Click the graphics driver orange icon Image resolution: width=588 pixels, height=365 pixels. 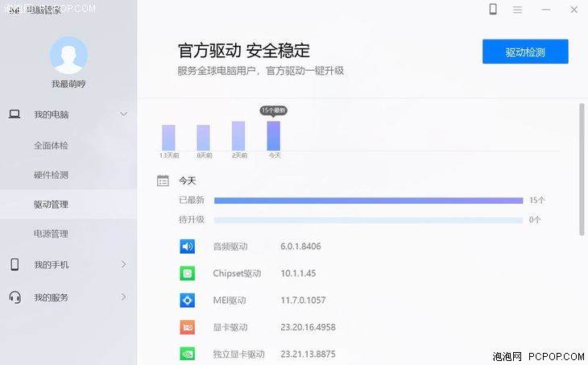[x=187, y=327]
